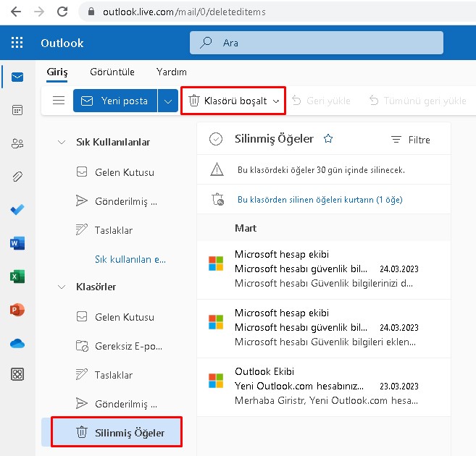476x456 pixels.
Task: Toggle the select-all circle beside Silinmiş Öğeler
Action: click(x=215, y=139)
